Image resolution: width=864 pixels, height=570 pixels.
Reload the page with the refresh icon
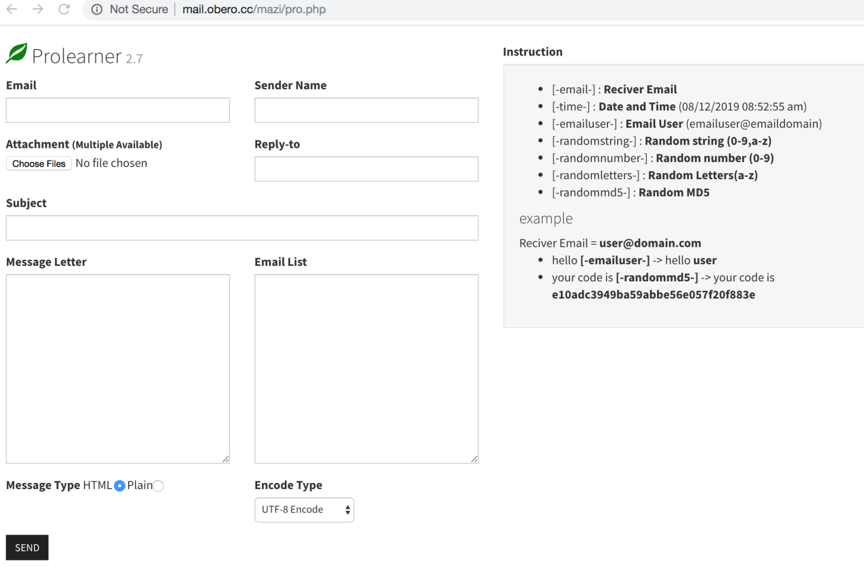pos(64,9)
